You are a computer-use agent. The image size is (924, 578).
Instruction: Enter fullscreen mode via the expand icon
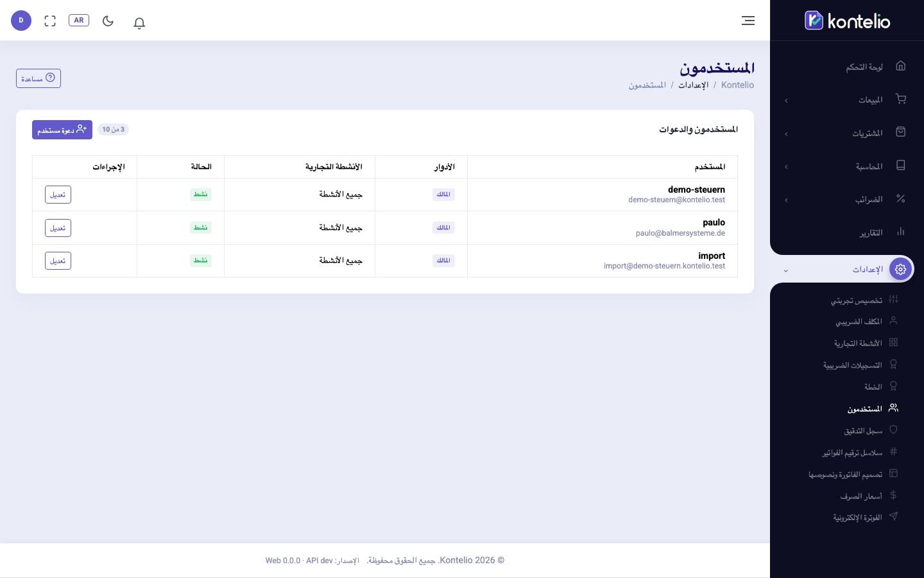point(50,21)
